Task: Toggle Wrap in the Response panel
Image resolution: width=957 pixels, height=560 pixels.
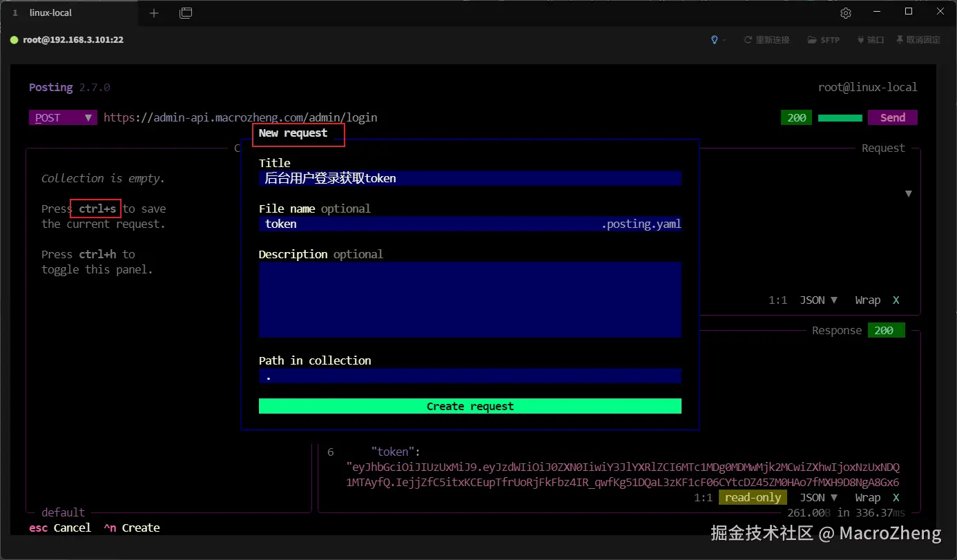Action: pyautogui.click(x=877, y=497)
